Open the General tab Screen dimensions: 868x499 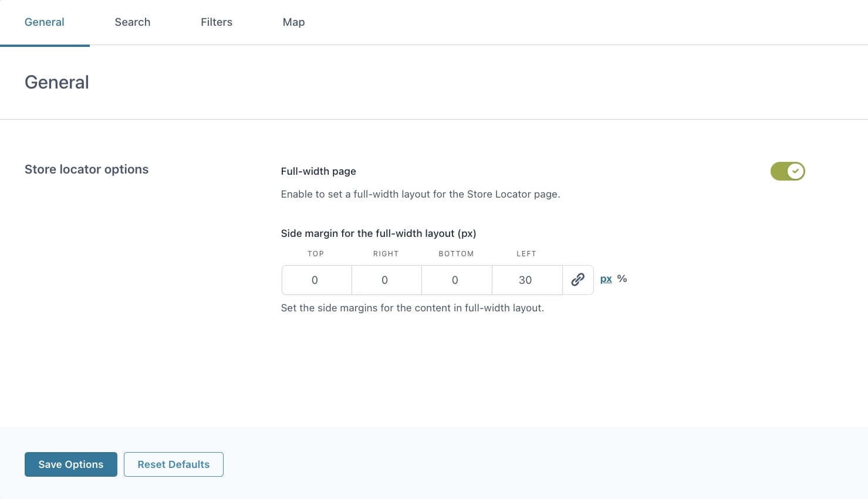(45, 22)
